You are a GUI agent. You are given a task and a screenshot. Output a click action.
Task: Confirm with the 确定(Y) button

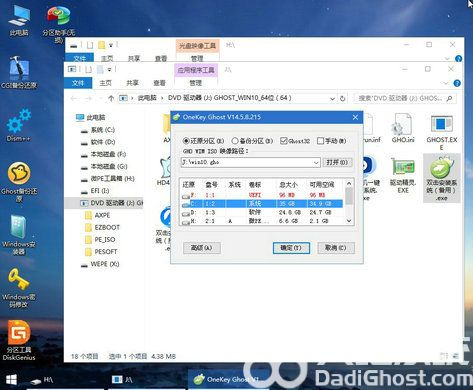pyautogui.click(x=291, y=248)
